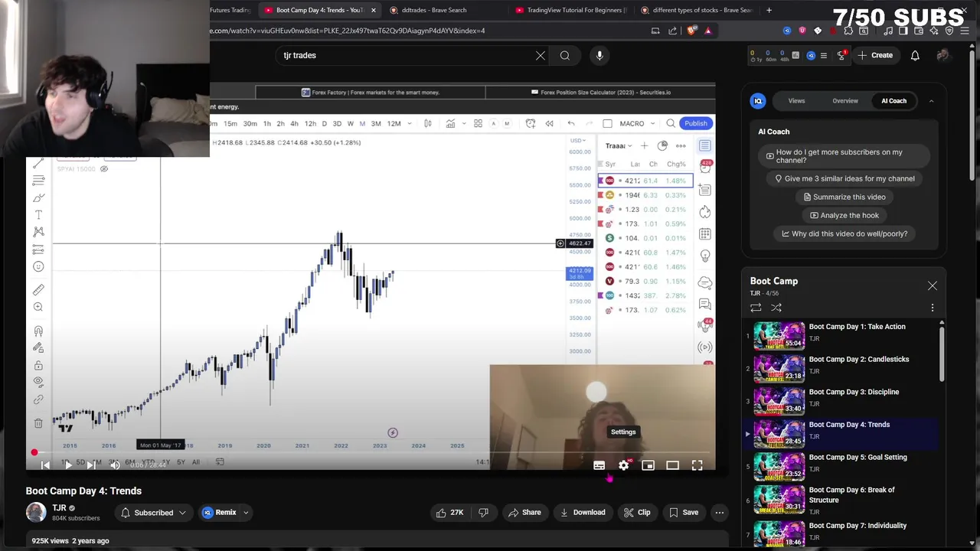
Task: Select the AI Coach tab
Action: (x=893, y=100)
